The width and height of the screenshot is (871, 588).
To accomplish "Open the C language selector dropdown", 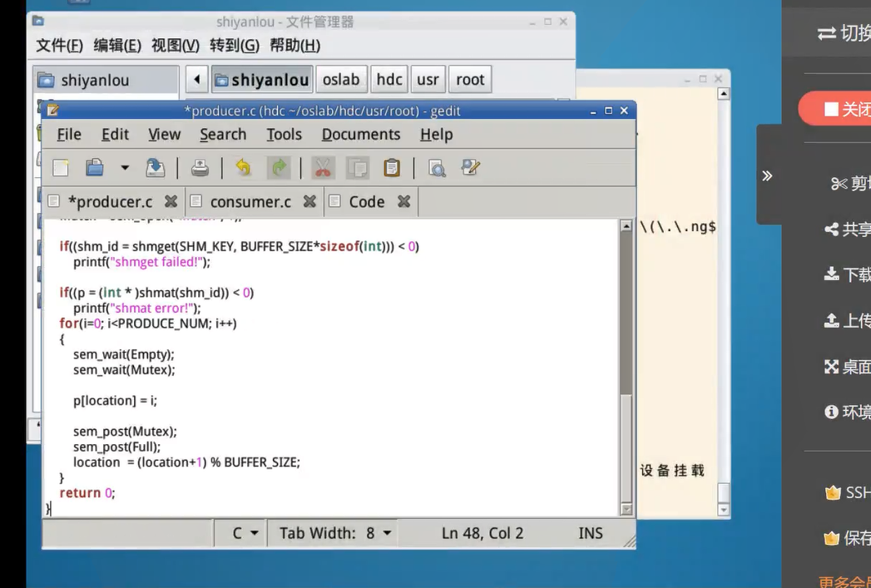I will click(x=245, y=533).
